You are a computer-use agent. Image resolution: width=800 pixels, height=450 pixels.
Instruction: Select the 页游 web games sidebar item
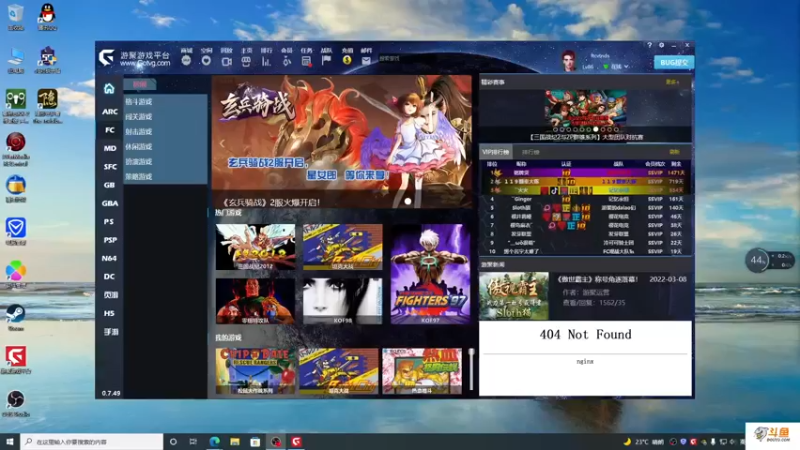click(x=110, y=295)
